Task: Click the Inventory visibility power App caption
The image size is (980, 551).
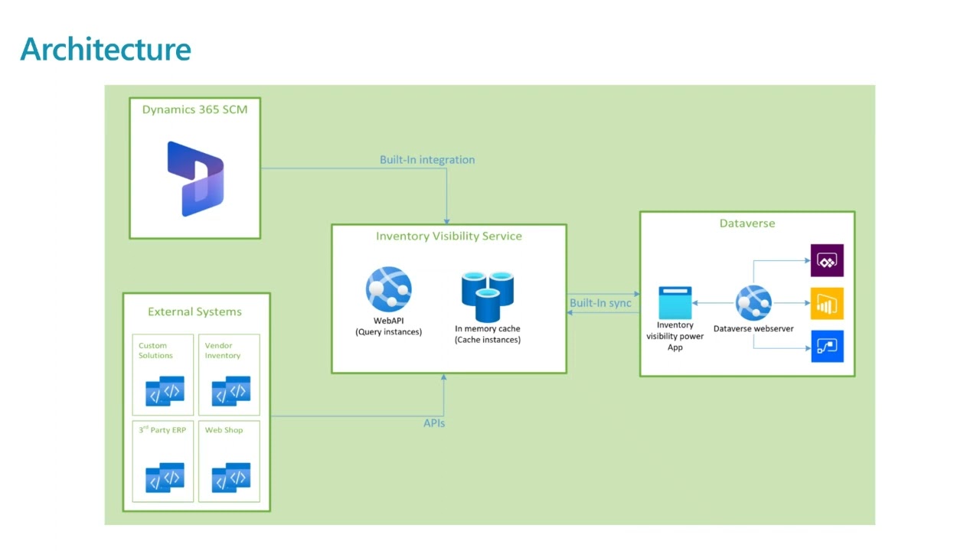Action: pyautogui.click(x=675, y=336)
